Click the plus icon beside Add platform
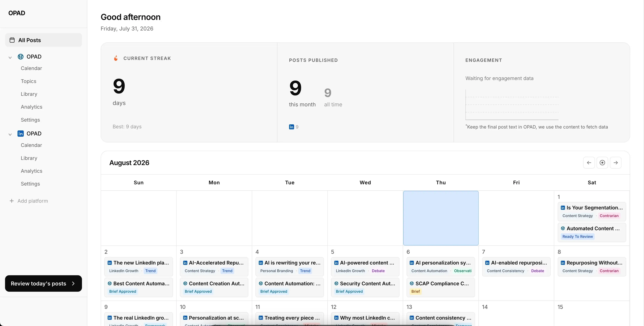The height and width of the screenshot is (326, 644). click(11, 201)
